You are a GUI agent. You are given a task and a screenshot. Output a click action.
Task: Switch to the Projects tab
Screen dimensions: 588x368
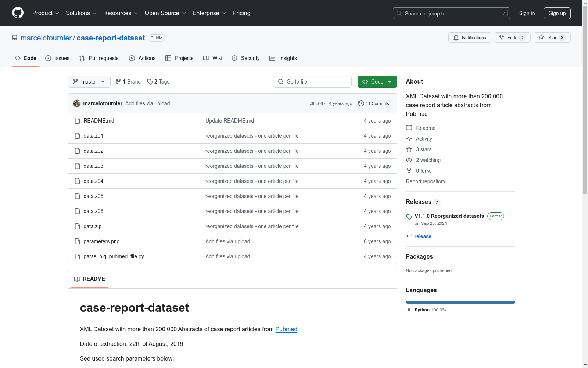tap(179, 58)
